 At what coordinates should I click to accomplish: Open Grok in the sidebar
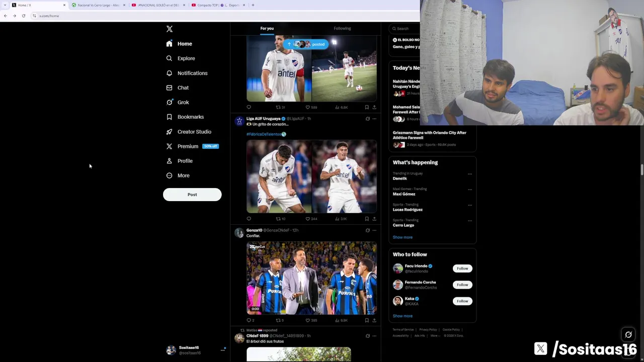tap(178, 103)
